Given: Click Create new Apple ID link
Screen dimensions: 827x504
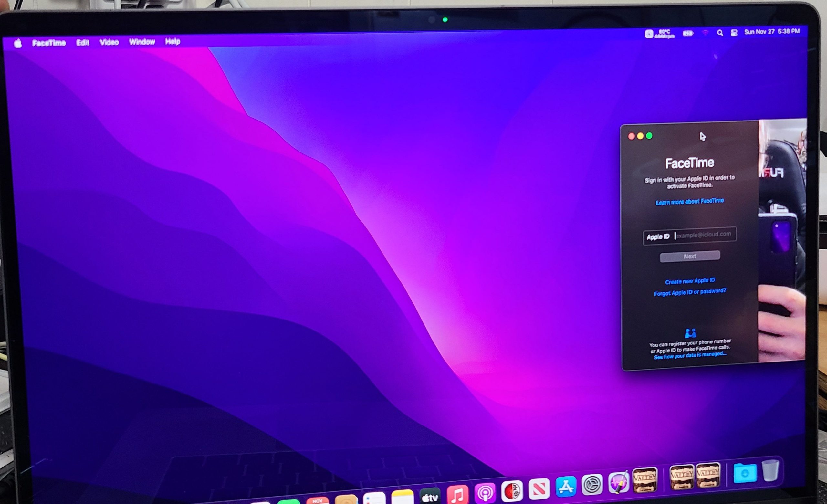Looking at the screenshot, I should (690, 281).
